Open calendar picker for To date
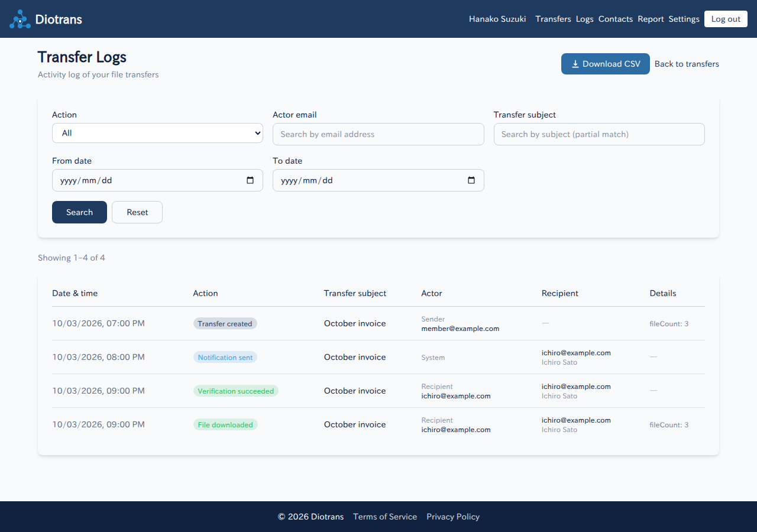This screenshot has width=757, height=532. pyautogui.click(x=471, y=180)
